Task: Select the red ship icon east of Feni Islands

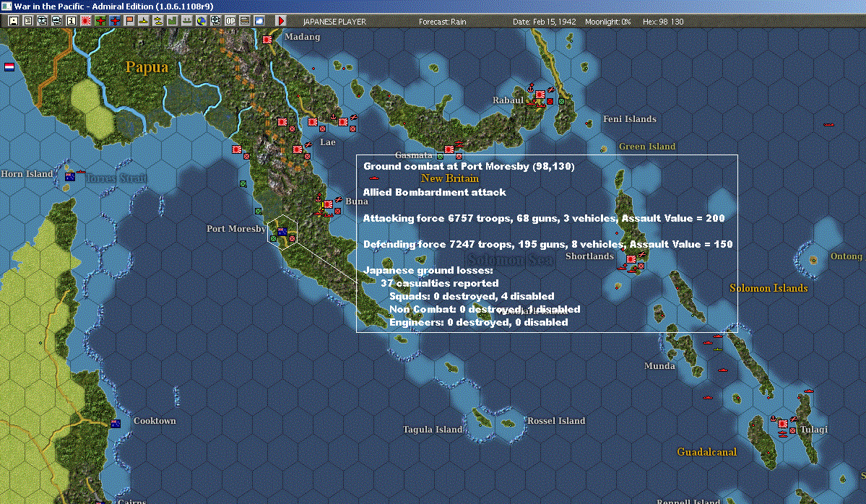Action: pyautogui.click(x=828, y=125)
